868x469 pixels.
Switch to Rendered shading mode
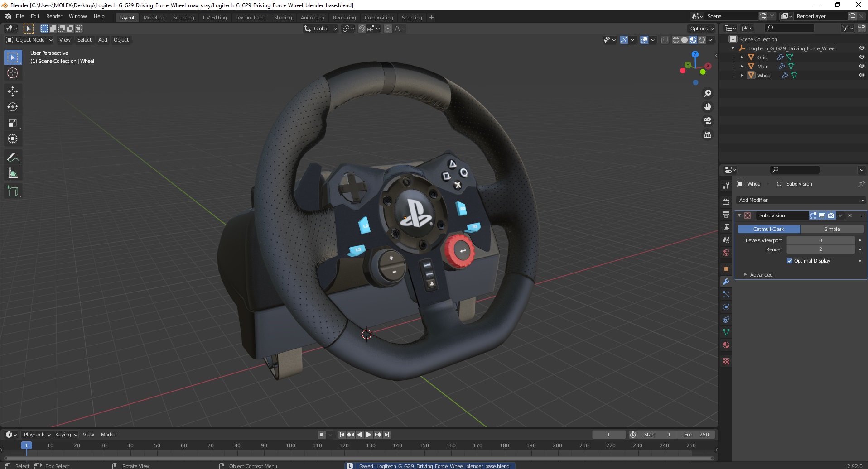click(702, 40)
